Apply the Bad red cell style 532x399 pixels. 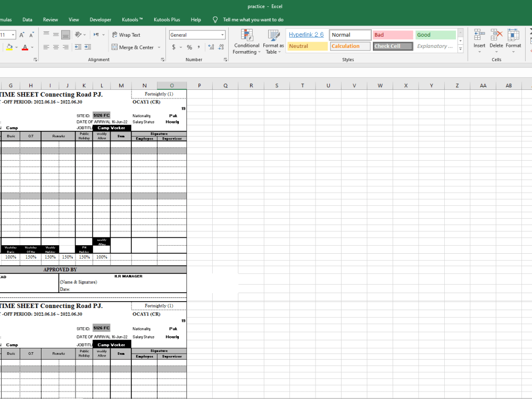[x=393, y=35]
